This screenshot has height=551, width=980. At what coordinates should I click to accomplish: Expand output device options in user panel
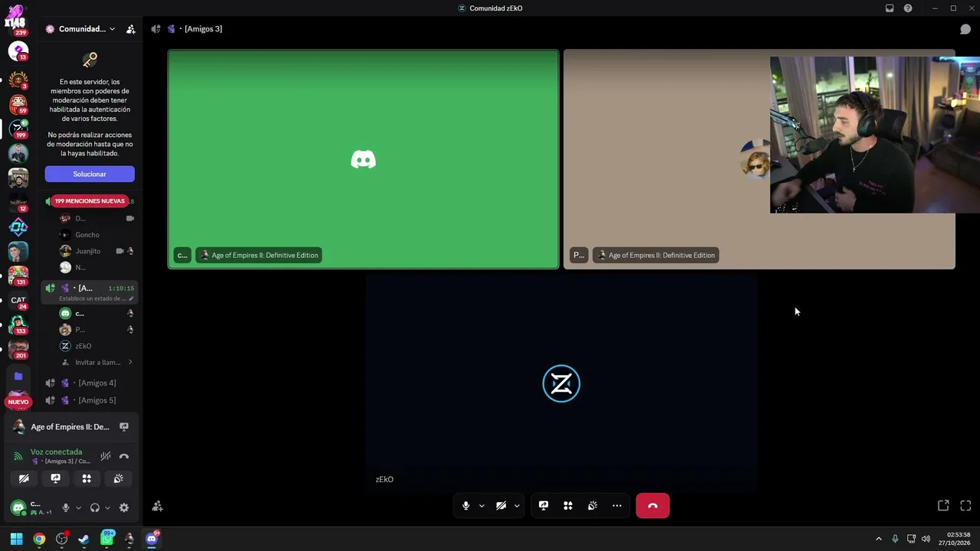pyautogui.click(x=107, y=507)
